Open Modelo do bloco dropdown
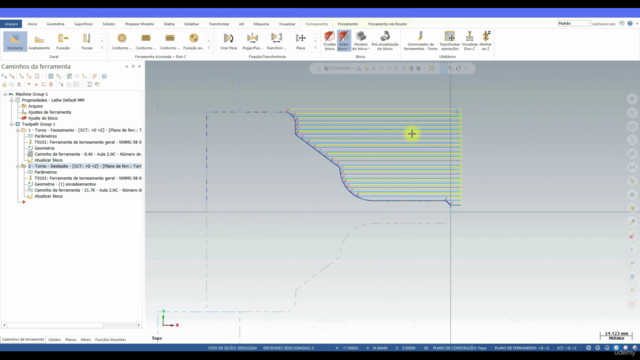Image resolution: width=640 pixels, height=360 pixels. coord(360,40)
